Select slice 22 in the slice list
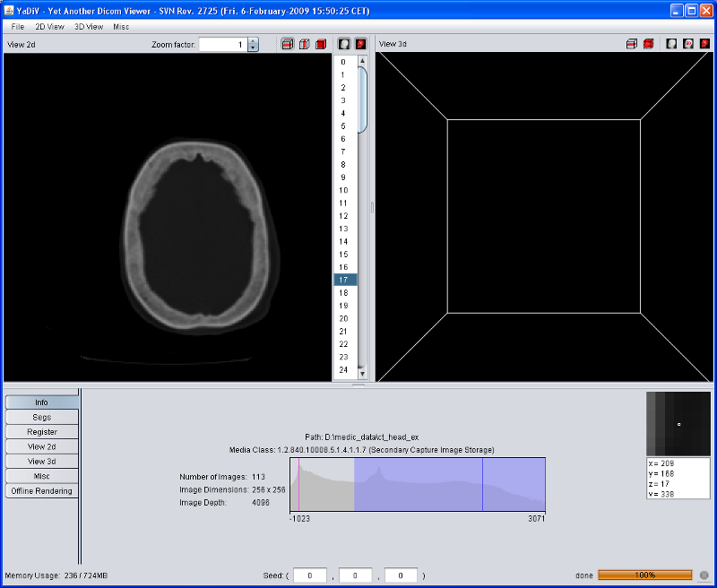Image resolution: width=717 pixels, height=588 pixels. coord(344,344)
